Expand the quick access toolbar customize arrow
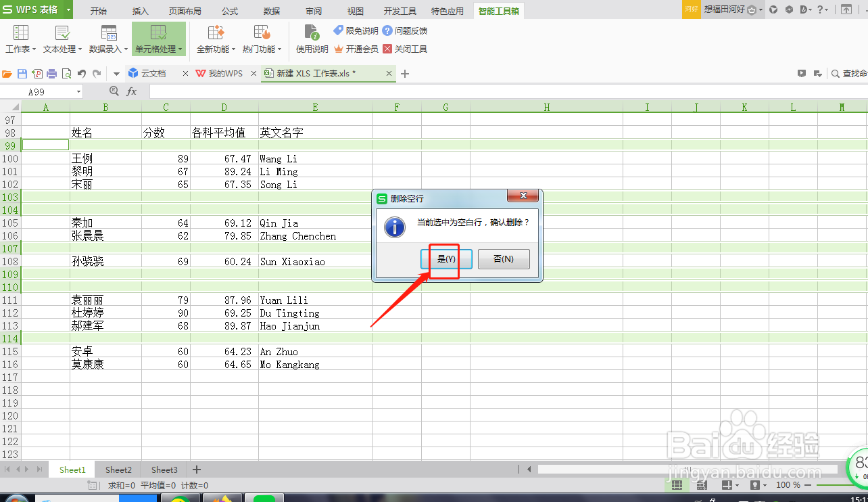 click(116, 74)
